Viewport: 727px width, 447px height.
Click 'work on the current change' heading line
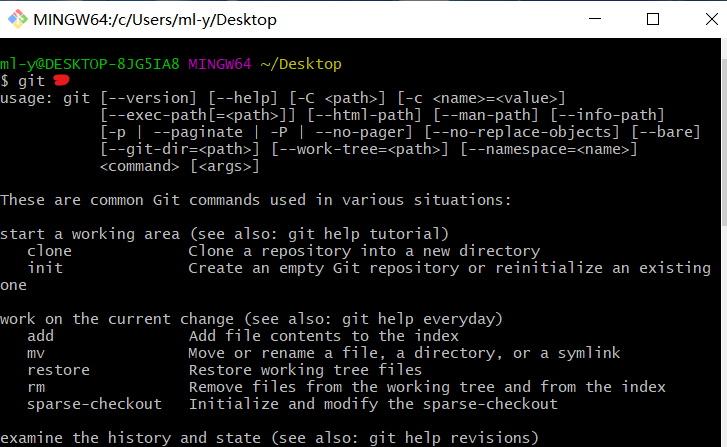tap(251, 319)
